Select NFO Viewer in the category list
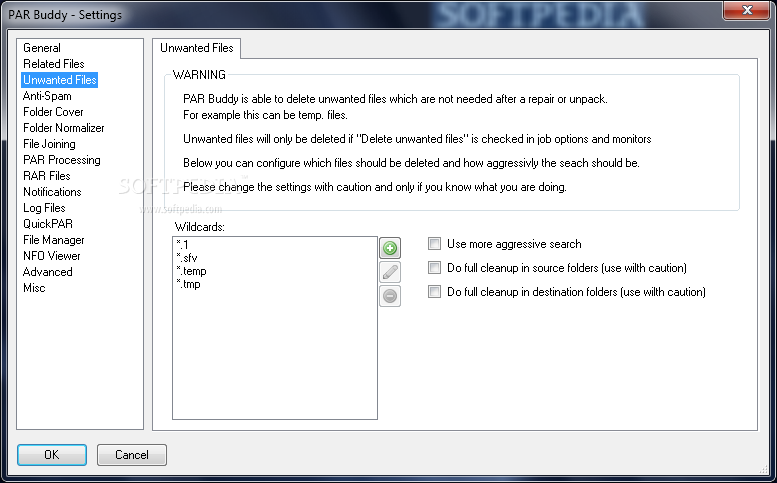This screenshot has width=777, height=483. click(52, 256)
